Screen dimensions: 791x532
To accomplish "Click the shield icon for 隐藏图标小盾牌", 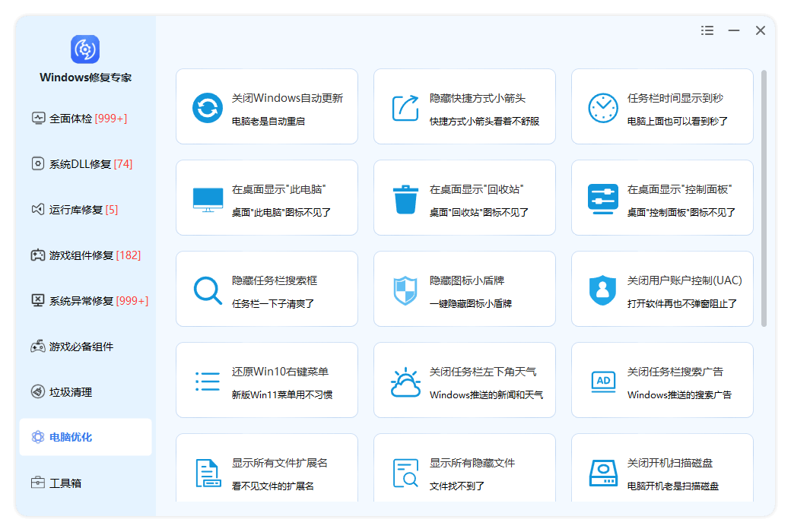I will click(405, 290).
